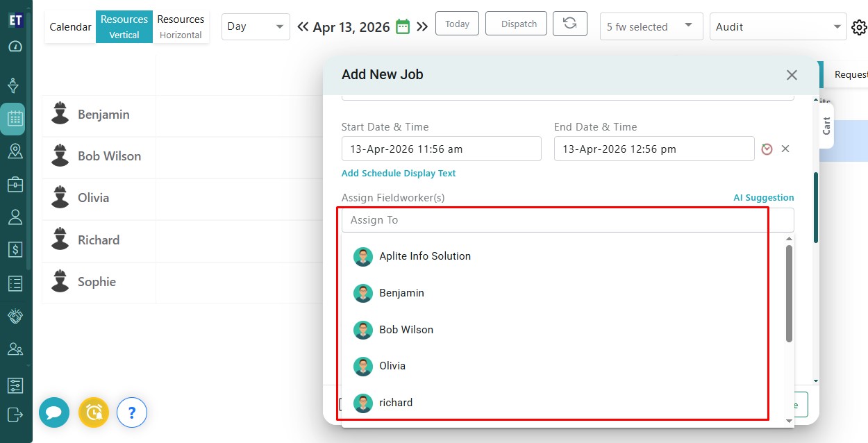Click the map location pin sidebar icon

(x=15, y=151)
